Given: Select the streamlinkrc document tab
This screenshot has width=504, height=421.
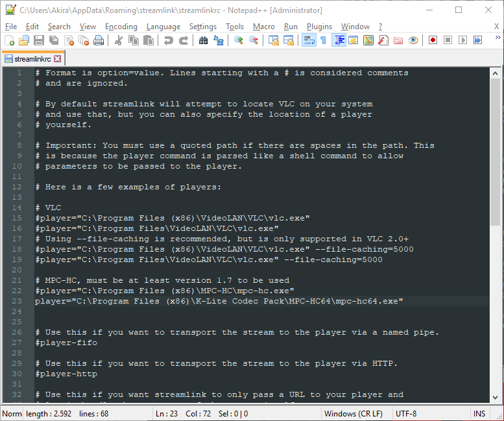Looking at the screenshot, I should coord(32,59).
